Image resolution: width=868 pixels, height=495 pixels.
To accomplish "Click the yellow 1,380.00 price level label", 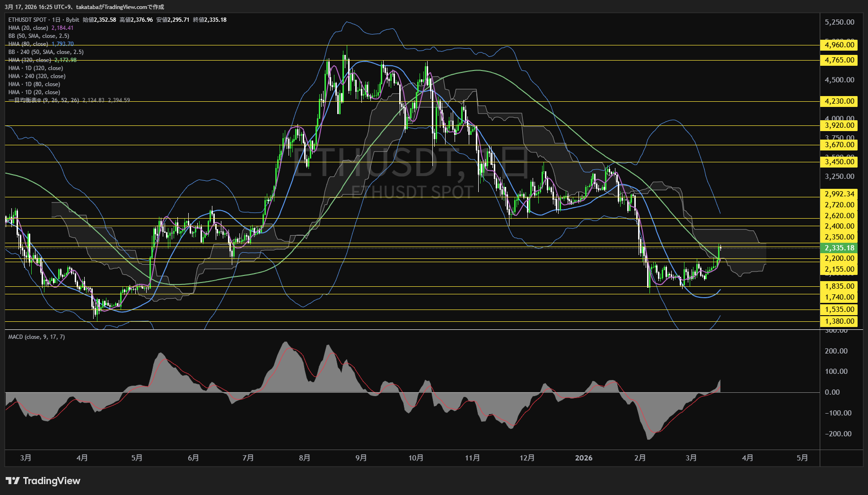I will point(839,321).
